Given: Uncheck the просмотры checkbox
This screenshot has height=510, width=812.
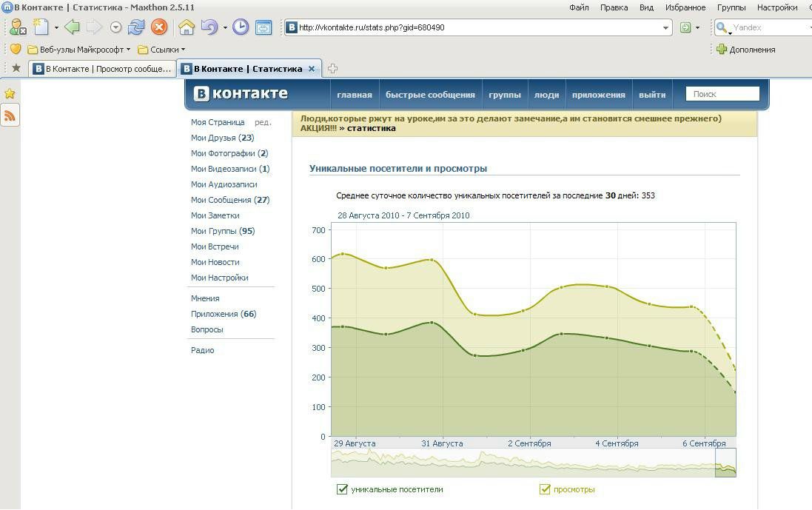Looking at the screenshot, I should point(545,489).
